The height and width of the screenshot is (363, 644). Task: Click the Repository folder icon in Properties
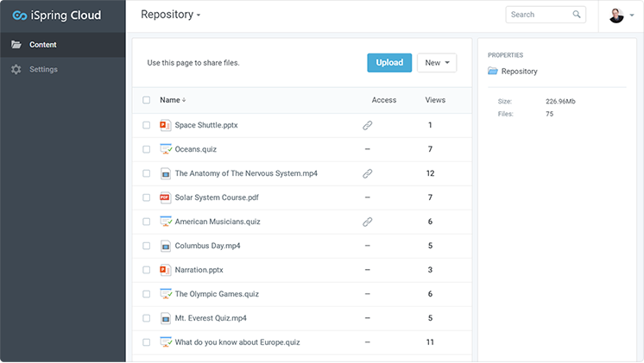coord(492,72)
